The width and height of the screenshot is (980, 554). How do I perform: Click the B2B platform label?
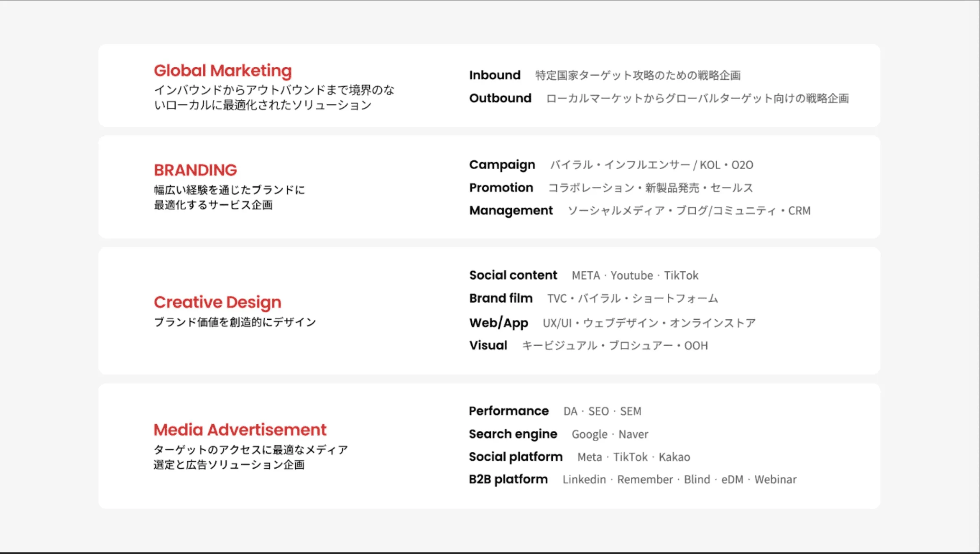[x=508, y=479]
